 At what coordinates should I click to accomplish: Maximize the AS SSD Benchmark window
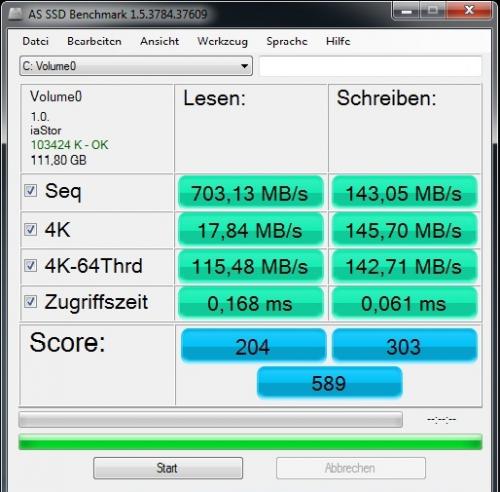pyautogui.click(x=433, y=11)
